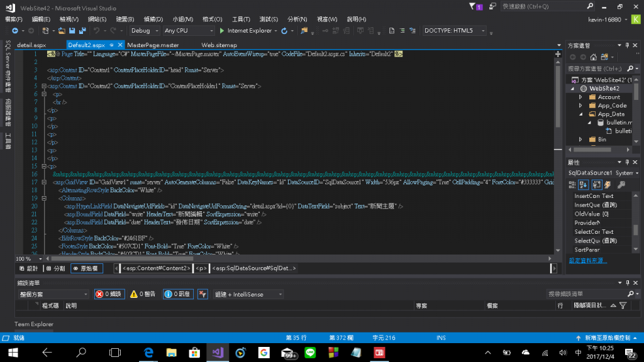Expand the Account folder in Solution Explorer
This screenshot has width=644, height=362.
coord(580,97)
